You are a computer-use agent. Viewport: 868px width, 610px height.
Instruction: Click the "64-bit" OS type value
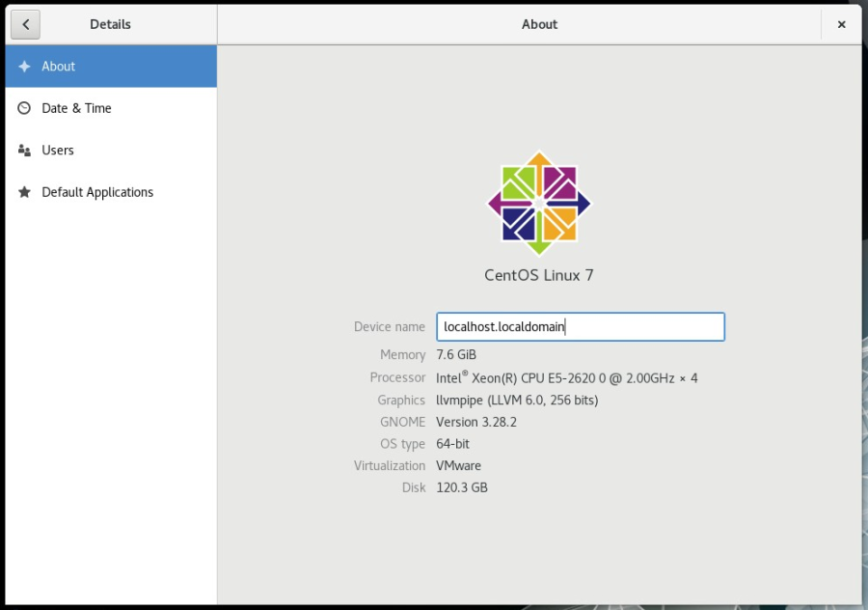[x=452, y=444]
